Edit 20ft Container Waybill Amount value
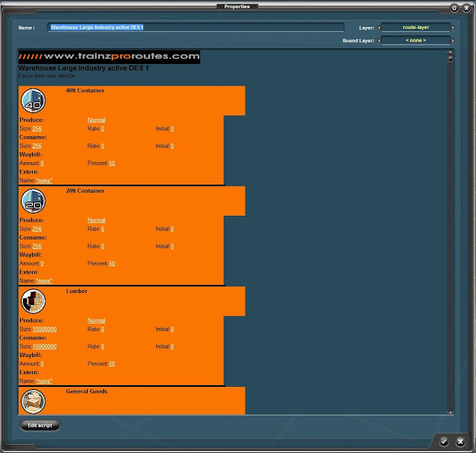476x453 pixels. pos(42,263)
